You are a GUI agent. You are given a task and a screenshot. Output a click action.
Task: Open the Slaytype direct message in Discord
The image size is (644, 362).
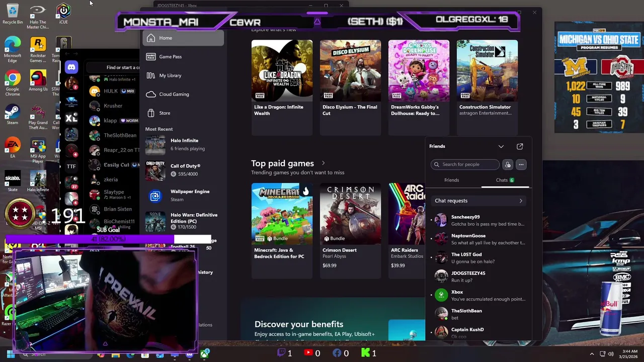pyautogui.click(x=114, y=194)
